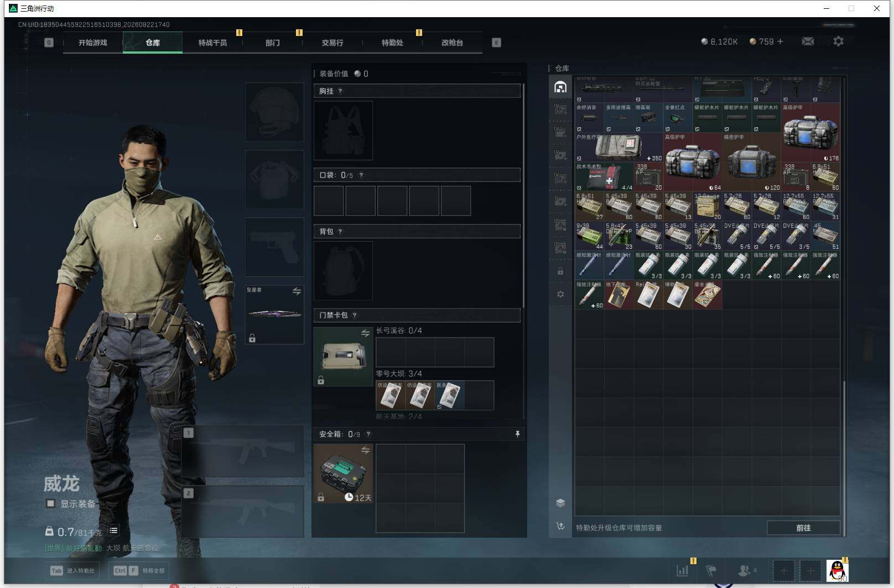The height and width of the screenshot is (588, 894).
Task: Select the 12.7x55 ammo with 31 rounds
Action: pyautogui.click(x=825, y=206)
